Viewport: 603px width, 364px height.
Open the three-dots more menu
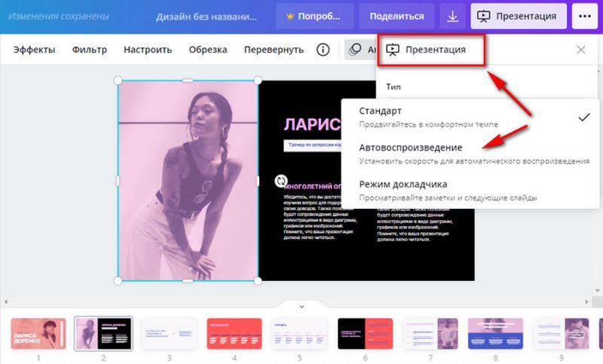586,16
